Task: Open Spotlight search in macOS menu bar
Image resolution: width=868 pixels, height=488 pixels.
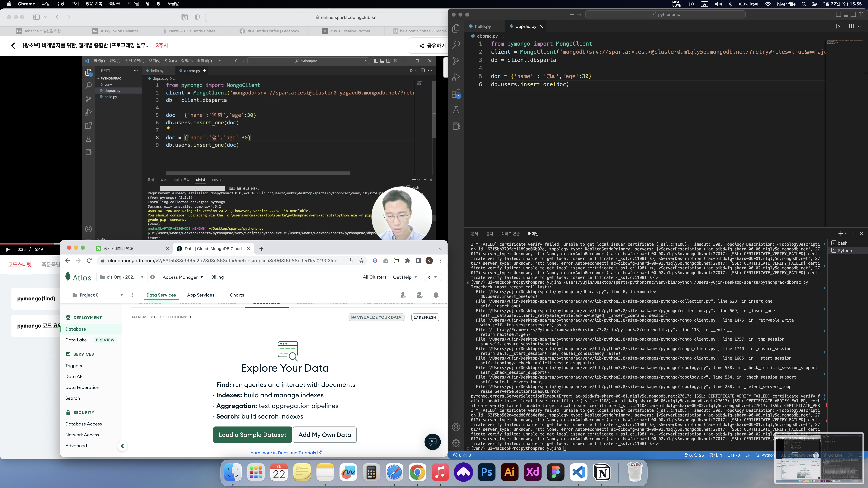Action: coord(804,4)
